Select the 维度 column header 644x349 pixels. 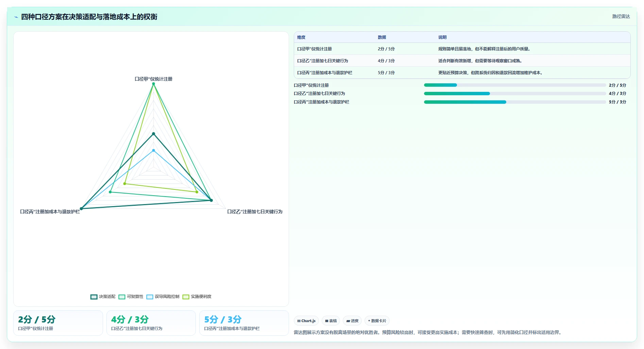[x=301, y=37]
